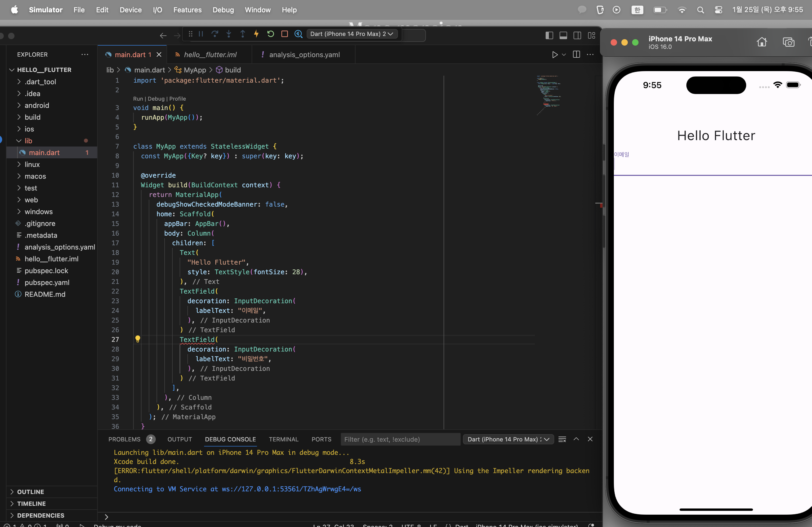Take a Simulator screenshot
The height and width of the screenshot is (527, 812).
(788, 42)
